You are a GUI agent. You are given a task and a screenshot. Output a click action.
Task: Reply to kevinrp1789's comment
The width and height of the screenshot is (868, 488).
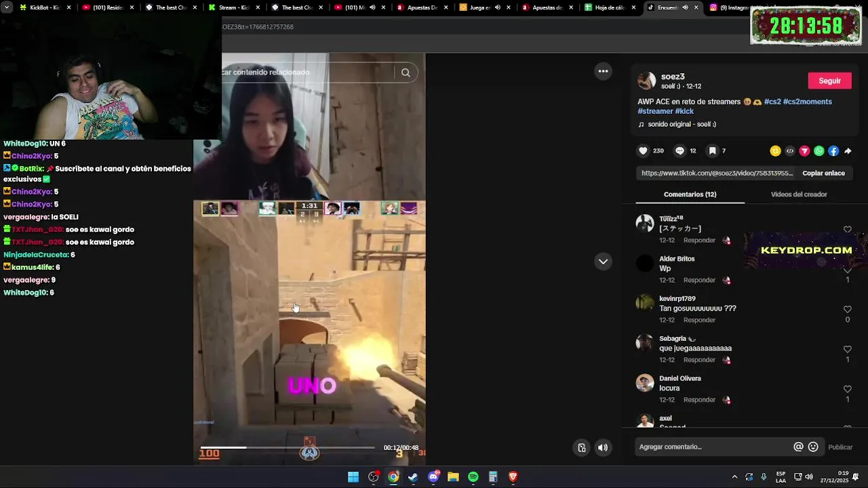pyautogui.click(x=699, y=320)
